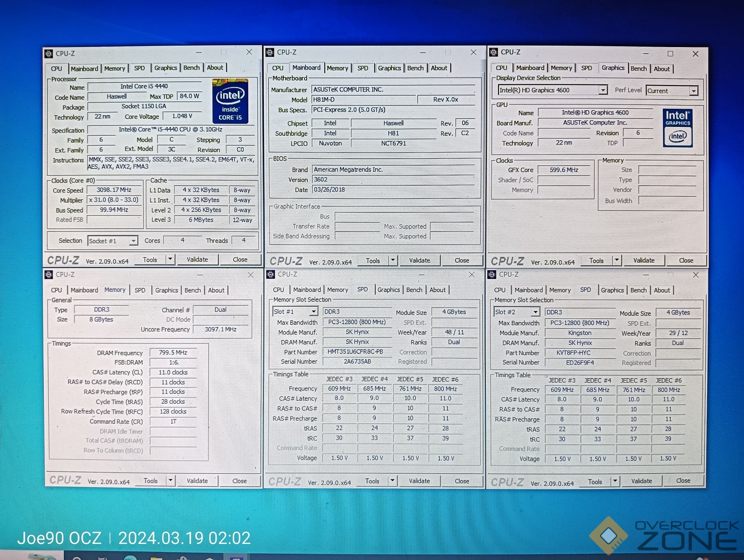Click the CPU-Z title icon in the Slot #2 window
This screenshot has height=560, width=744.
pyautogui.click(x=491, y=274)
